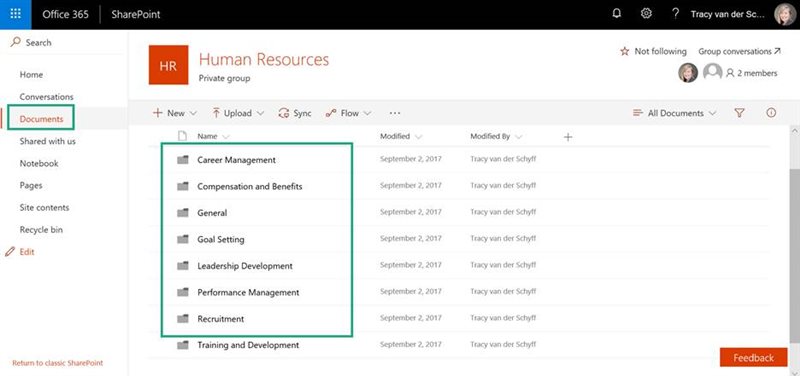Open the Training and Development folder name
Viewport: 800px width, 376px height.
coord(248,345)
